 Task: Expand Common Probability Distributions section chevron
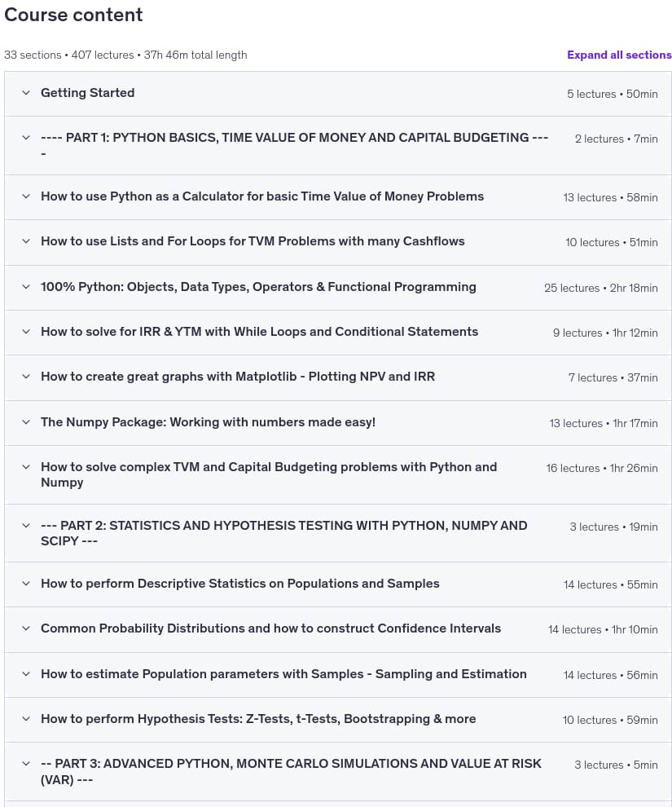26,628
